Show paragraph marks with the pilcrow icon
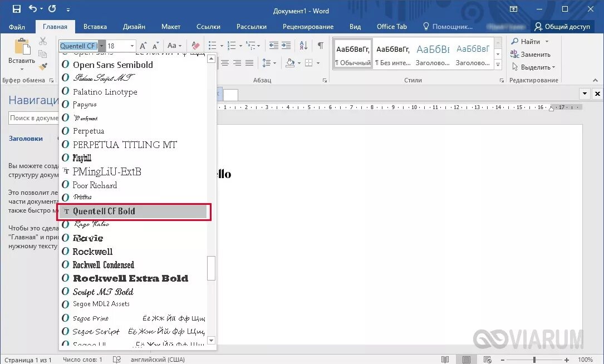The height and width of the screenshot is (364, 604). (320, 46)
